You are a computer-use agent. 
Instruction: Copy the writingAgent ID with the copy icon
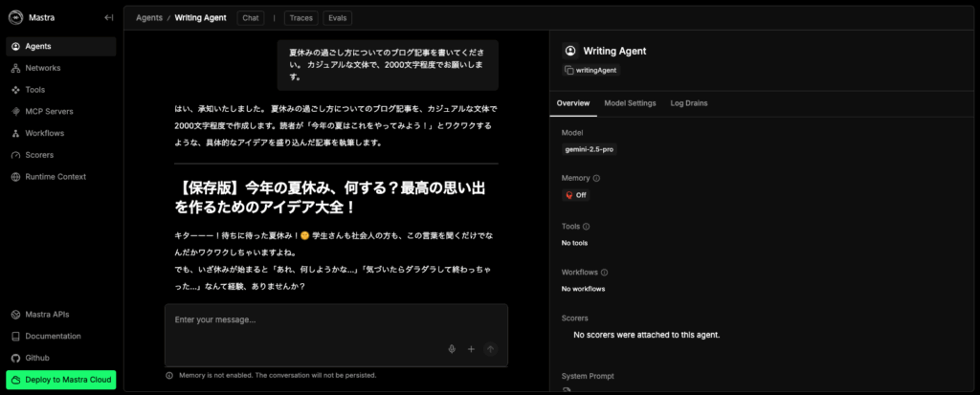point(569,71)
